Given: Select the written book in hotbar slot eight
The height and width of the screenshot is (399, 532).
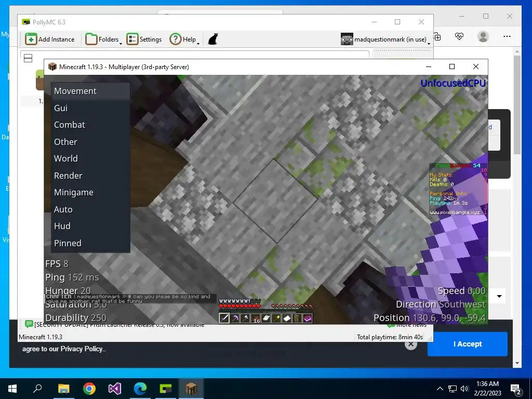Looking at the screenshot, I should pos(298,318).
